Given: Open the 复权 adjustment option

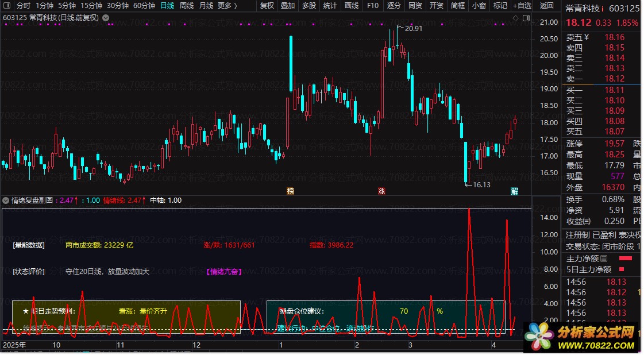Looking at the screenshot, I should tap(267, 5).
